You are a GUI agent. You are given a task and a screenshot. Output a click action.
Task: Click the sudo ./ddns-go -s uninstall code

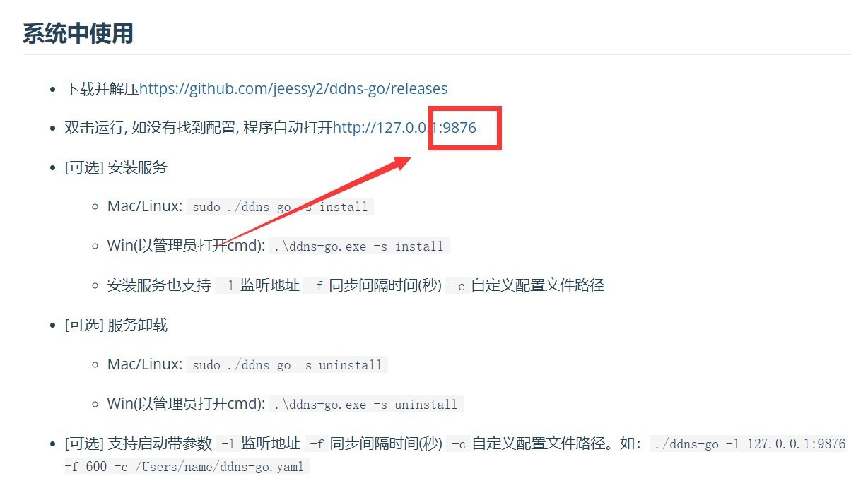pos(287,365)
